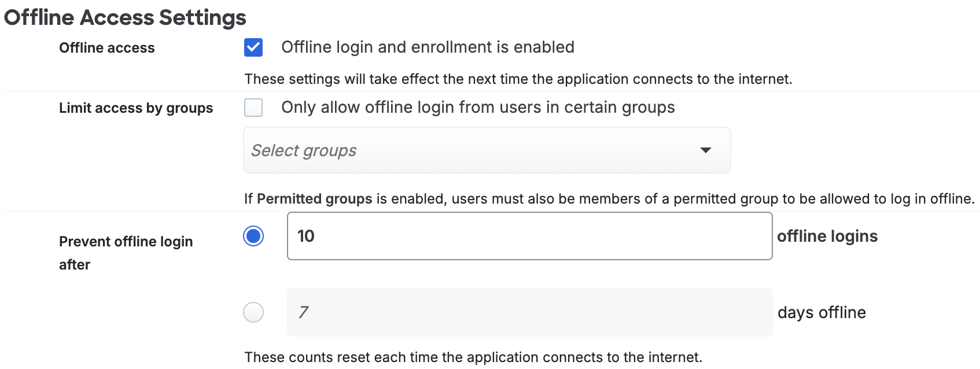
Task: Click the 'Select groups' placeholder text
Action: click(304, 150)
